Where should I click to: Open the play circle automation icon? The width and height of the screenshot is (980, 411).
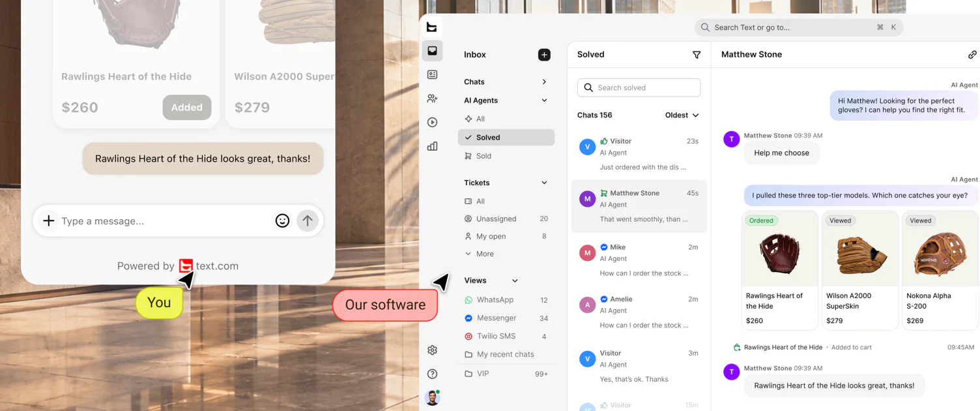coord(432,123)
